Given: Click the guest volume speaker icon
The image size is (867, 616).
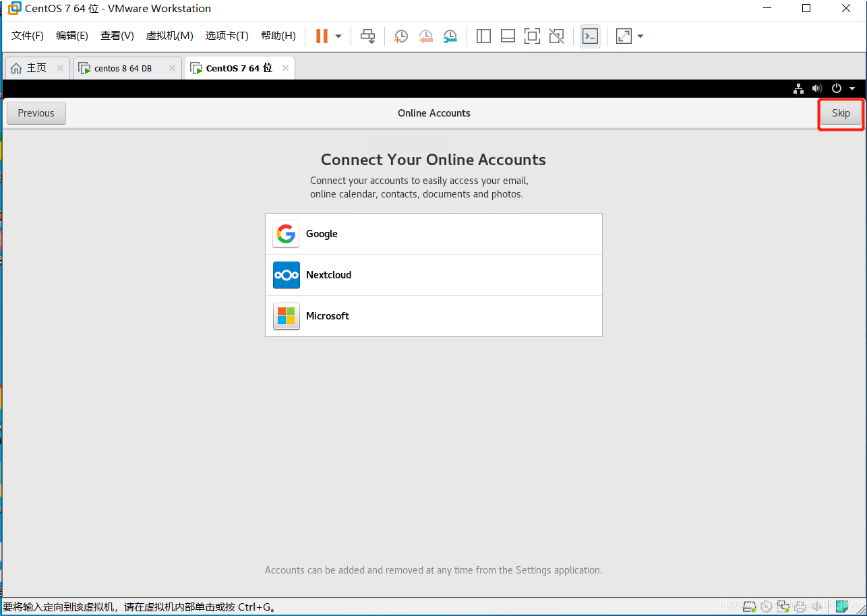Looking at the screenshot, I should (x=817, y=88).
